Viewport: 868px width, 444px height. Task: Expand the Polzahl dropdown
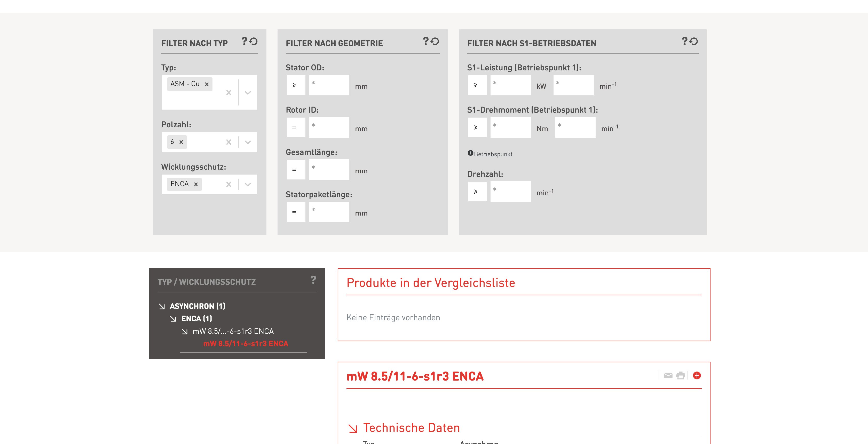(x=248, y=142)
